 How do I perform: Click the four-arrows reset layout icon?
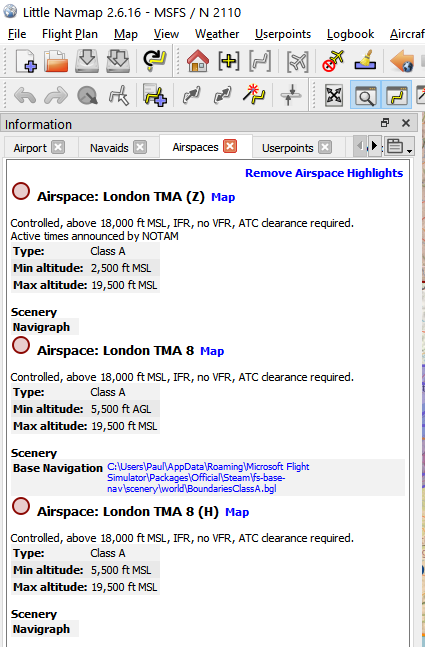click(334, 96)
